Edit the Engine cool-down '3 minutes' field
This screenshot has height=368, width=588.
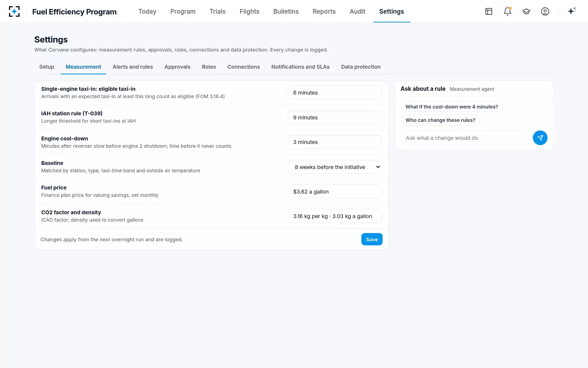(335, 142)
